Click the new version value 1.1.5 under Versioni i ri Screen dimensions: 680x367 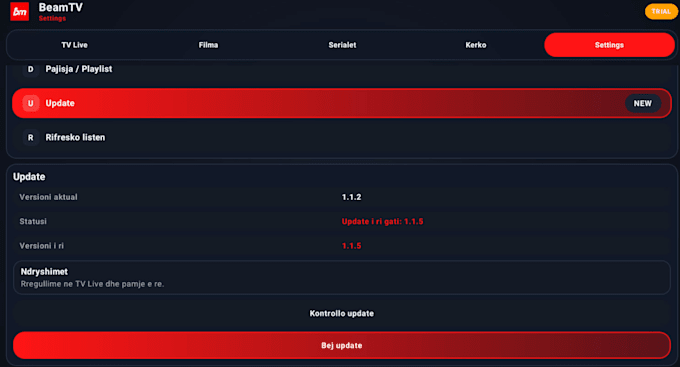(x=351, y=246)
